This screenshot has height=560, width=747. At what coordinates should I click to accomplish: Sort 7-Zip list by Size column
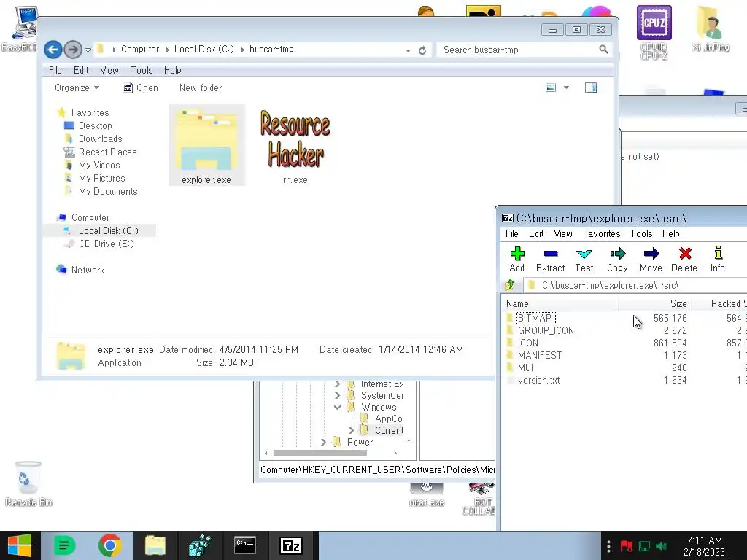(654, 303)
